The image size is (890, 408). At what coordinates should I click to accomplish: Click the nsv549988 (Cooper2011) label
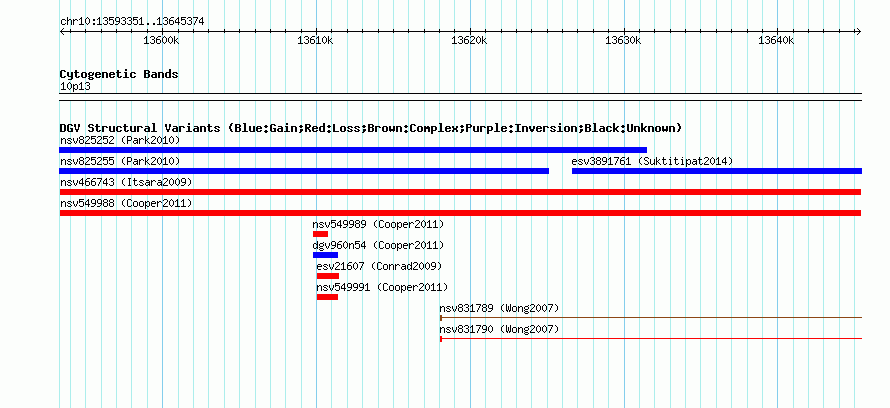(x=126, y=203)
